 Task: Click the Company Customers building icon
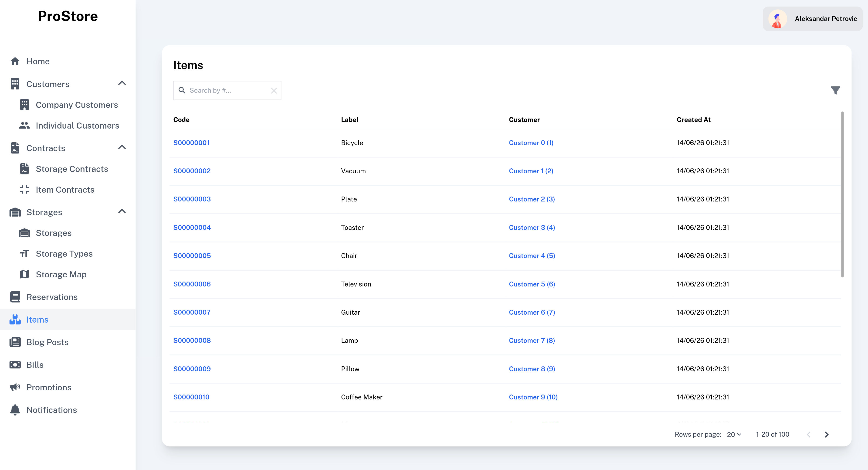click(x=24, y=105)
